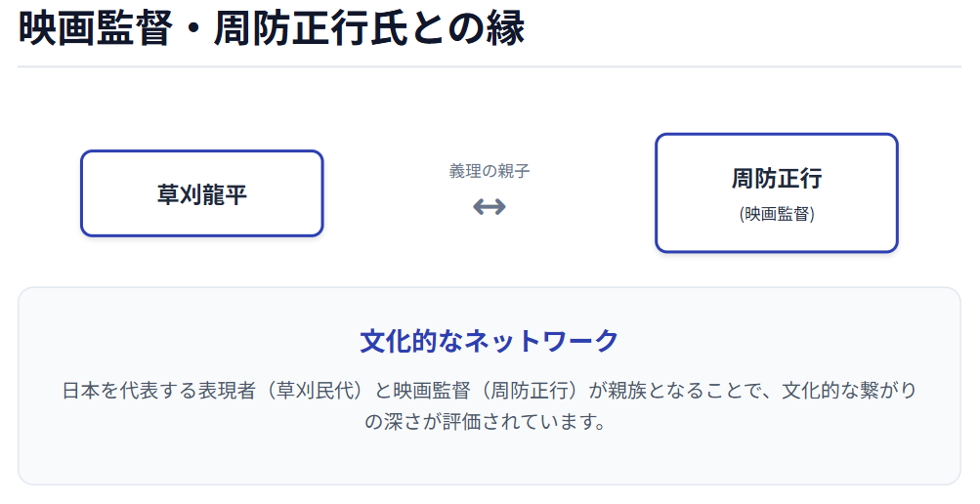Click the last line の深さが評価されています
This screenshot has width=980, height=504.
coord(489,422)
